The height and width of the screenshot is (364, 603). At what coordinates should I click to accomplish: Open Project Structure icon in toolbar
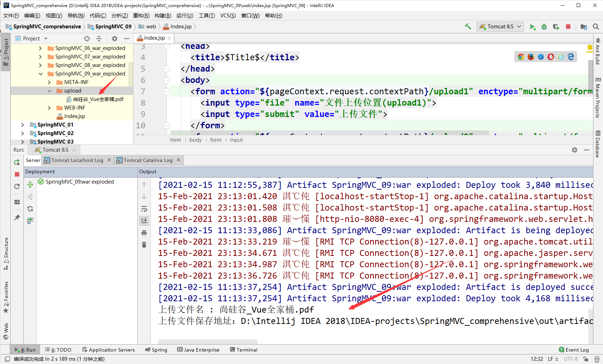tap(583, 27)
